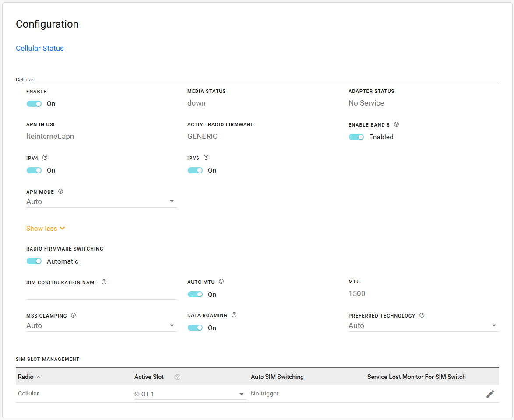Choose a different Active Slot from SLOT 1 dropdown
This screenshot has width=514, height=420.
point(190,394)
